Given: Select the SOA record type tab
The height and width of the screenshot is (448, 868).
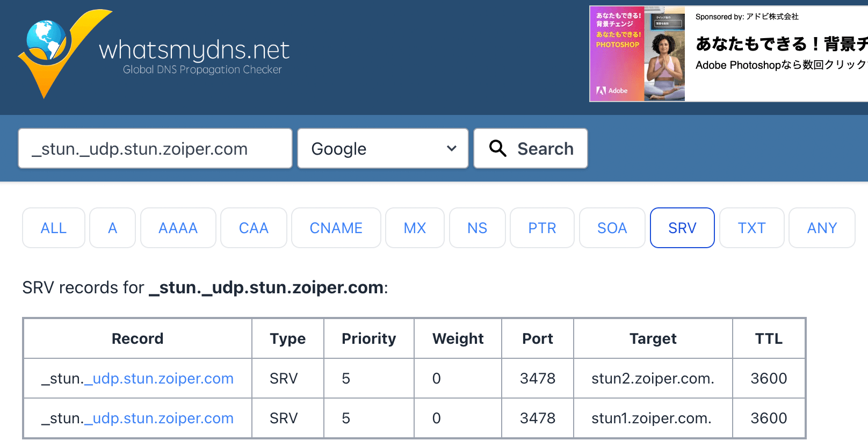Looking at the screenshot, I should [x=612, y=228].
